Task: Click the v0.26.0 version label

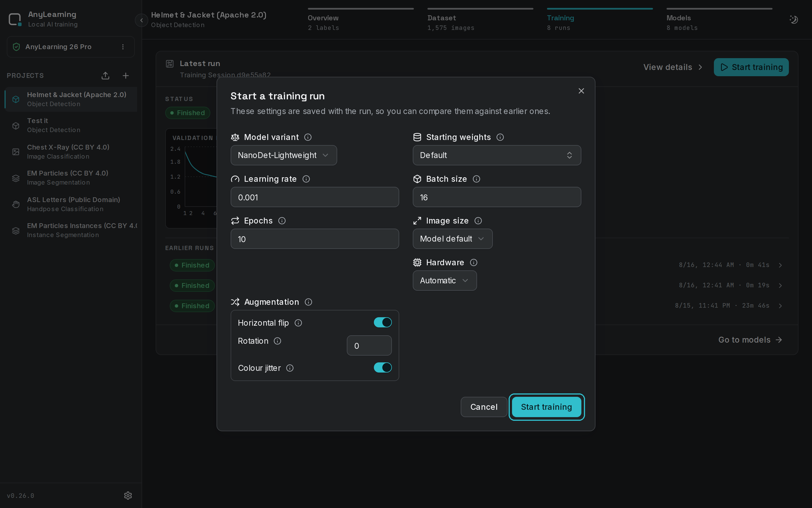Action: pos(21,496)
